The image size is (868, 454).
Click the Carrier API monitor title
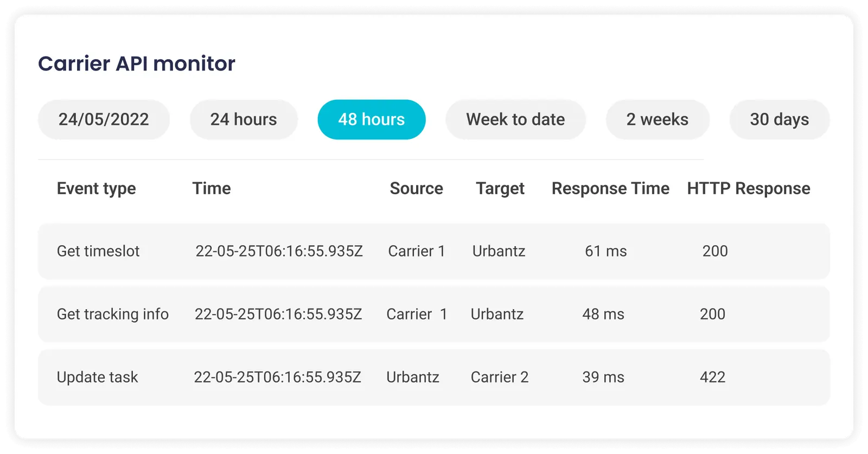[x=137, y=63]
